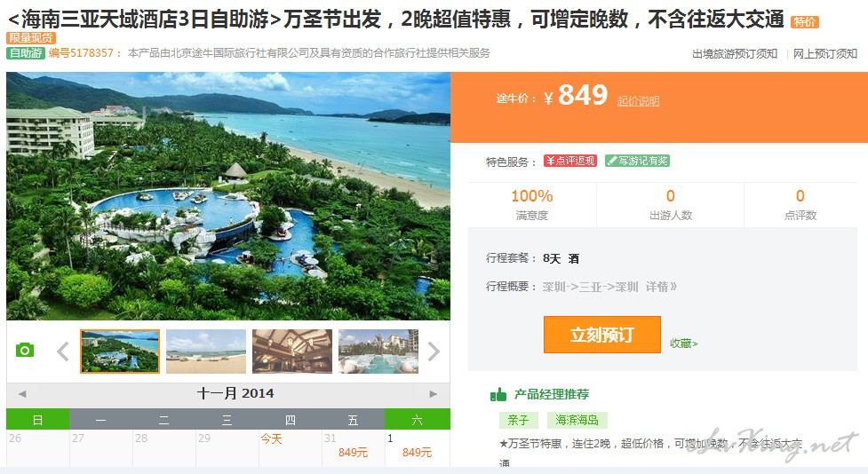Click the green camera icon below photo
This screenshot has height=474, width=868.
coord(25,350)
